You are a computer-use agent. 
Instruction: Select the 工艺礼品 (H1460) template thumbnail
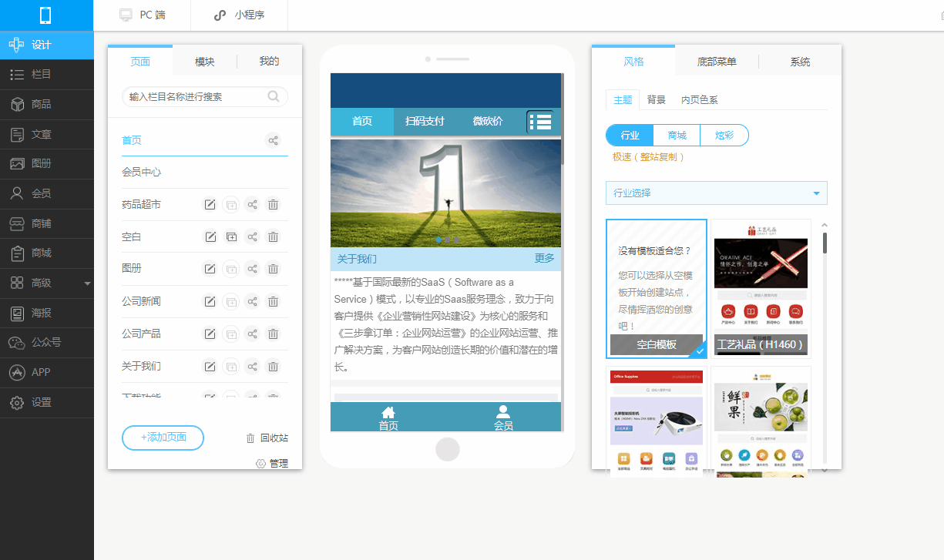coord(761,288)
